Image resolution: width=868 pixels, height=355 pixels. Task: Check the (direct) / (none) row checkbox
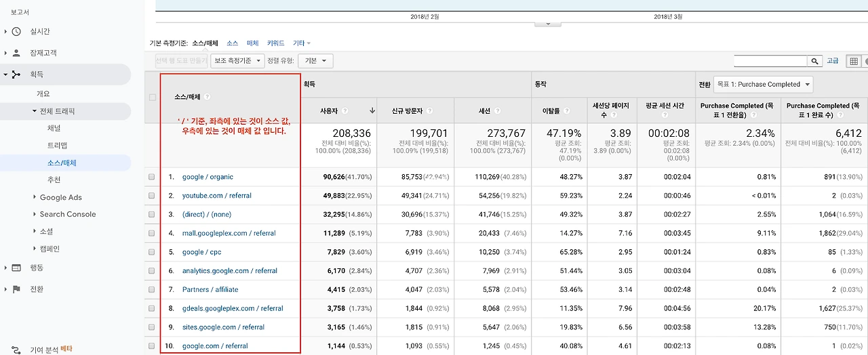point(152,215)
